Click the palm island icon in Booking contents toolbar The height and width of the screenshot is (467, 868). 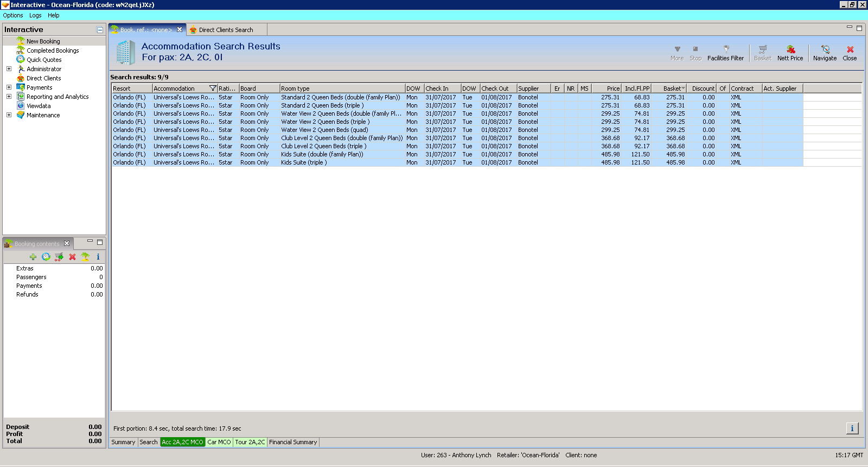(x=85, y=257)
